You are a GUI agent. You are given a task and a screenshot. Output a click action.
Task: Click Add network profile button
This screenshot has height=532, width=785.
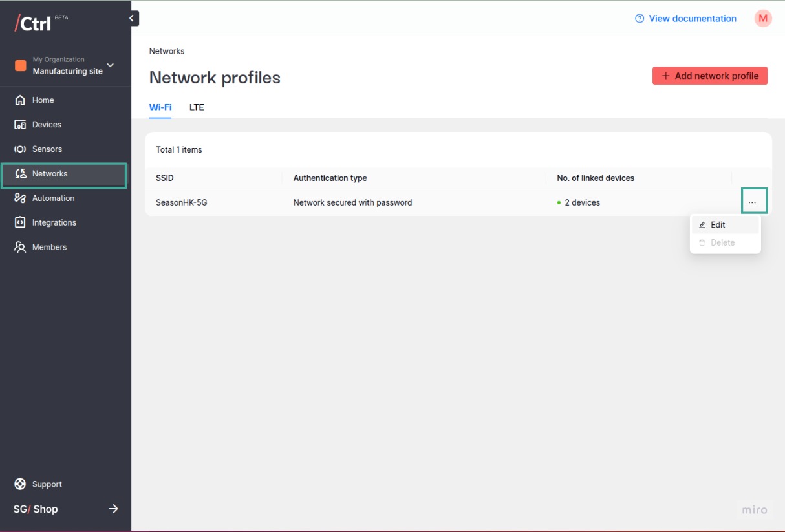(x=710, y=76)
